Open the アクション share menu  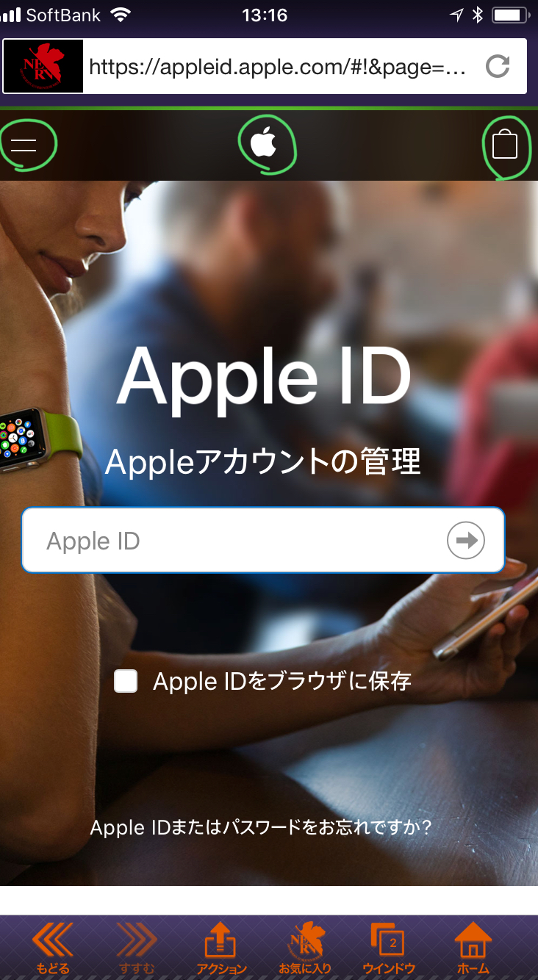(x=220, y=948)
